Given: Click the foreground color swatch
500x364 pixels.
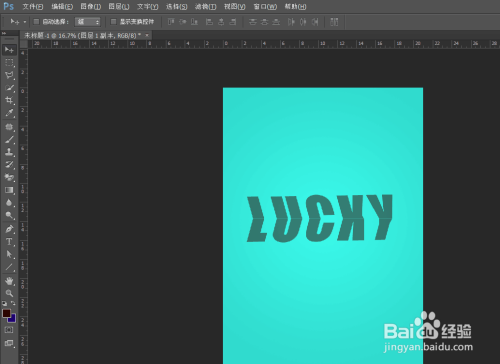Looking at the screenshot, I should 6,313.
